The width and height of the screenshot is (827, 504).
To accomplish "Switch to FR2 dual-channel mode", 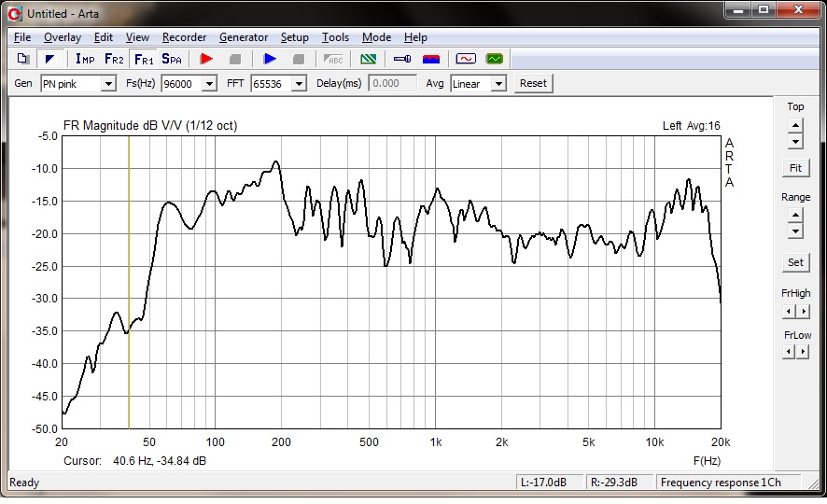I will tap(114, 59).
